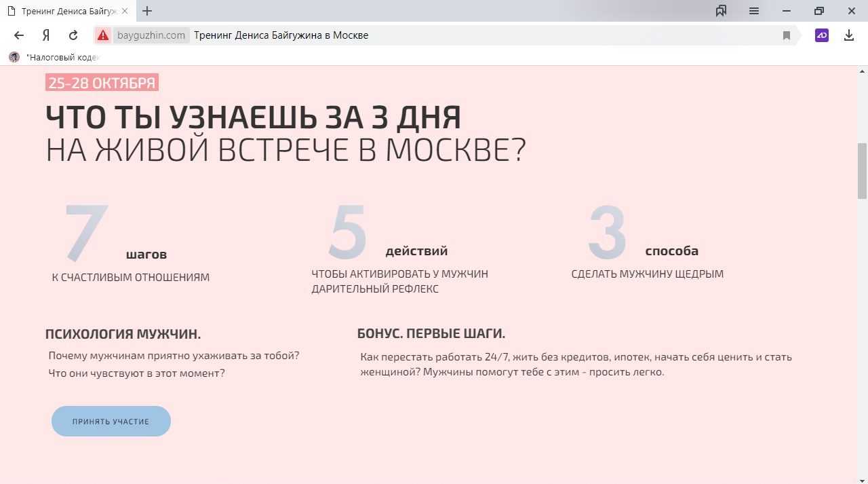Open the purple extension icon

point(822,35)
